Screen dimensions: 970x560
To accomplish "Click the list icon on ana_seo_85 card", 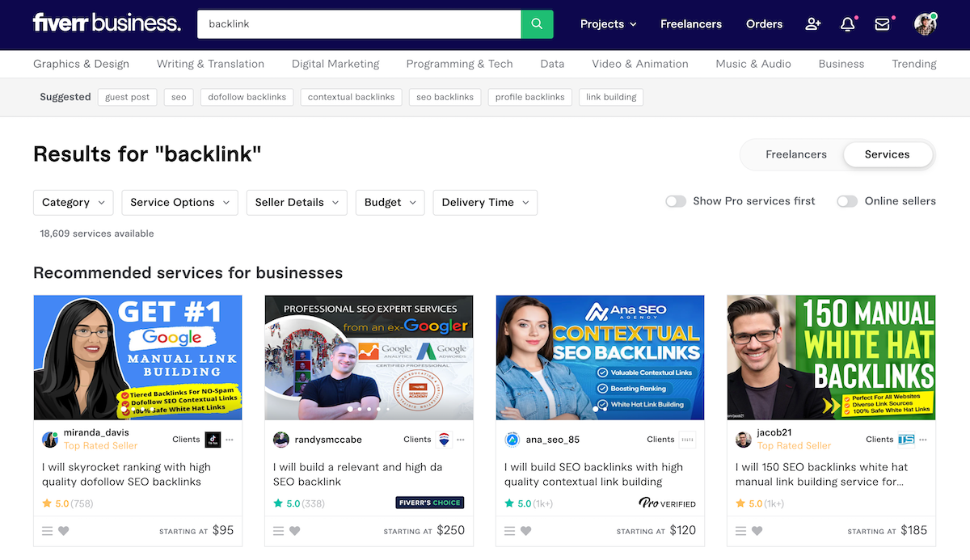I will point(510,531).
